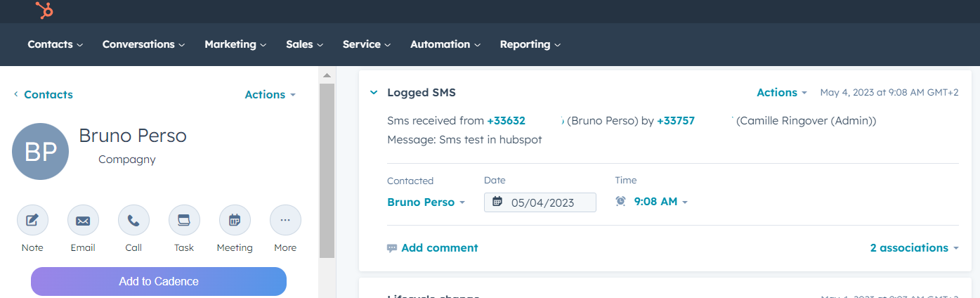The image size is (980, 298).
Task: Open the Contacted Bruno Perso dropdown
Action: point(426,202)
